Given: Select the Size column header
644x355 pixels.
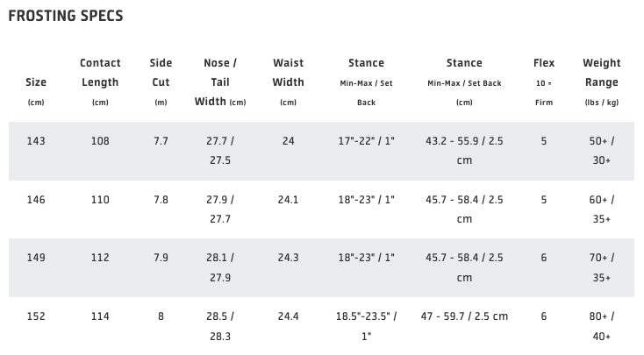Looking at the screenshot, I should pos(36,82).
